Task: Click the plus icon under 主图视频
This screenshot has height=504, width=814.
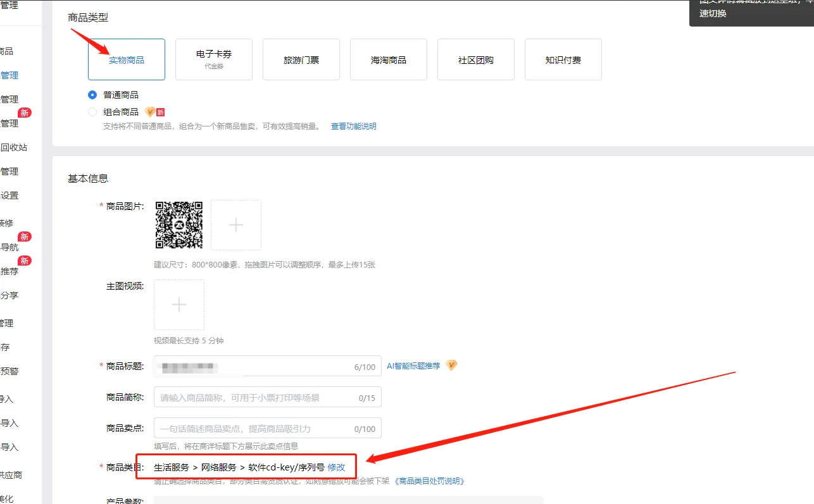Action: [x=178, y=304]
